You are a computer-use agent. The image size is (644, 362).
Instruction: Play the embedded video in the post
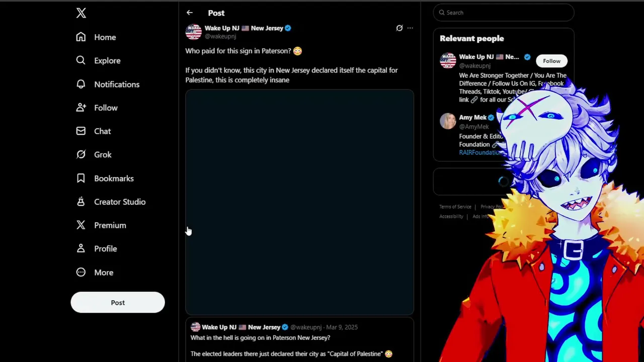tap(299, 202)
